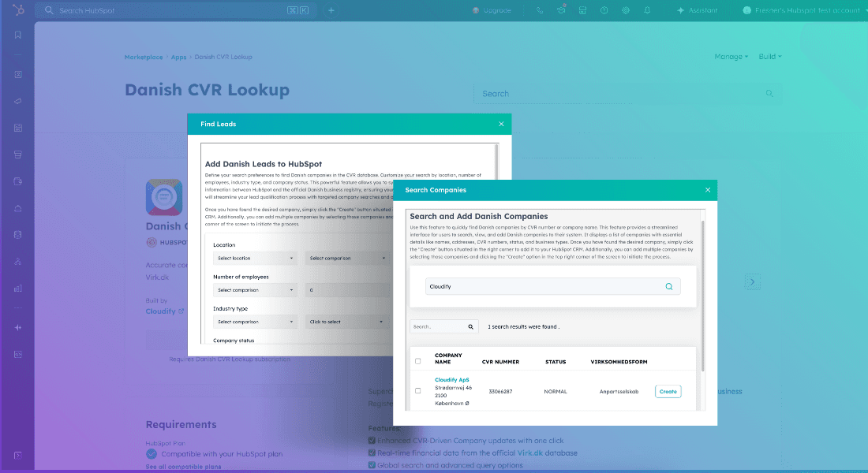The height and width of the screenshot is (473, 868).
Task: Click the STATUS column header
Action: coord(556,362)
